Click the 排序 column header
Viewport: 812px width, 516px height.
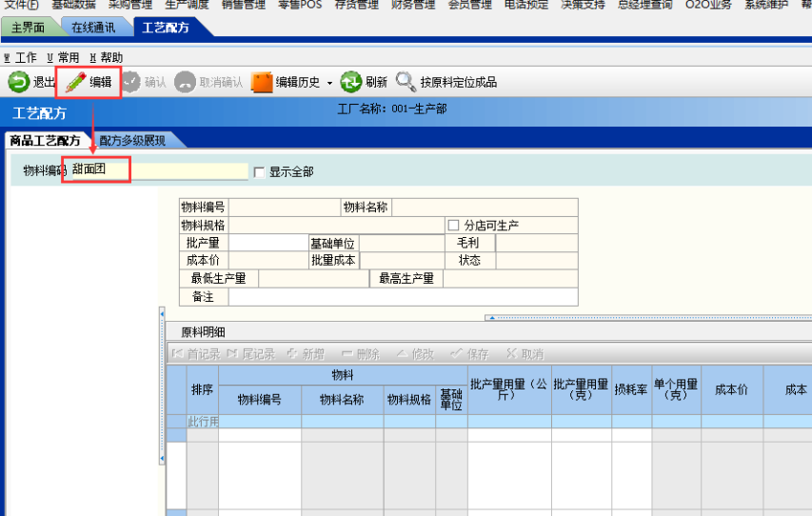point(203,389)
